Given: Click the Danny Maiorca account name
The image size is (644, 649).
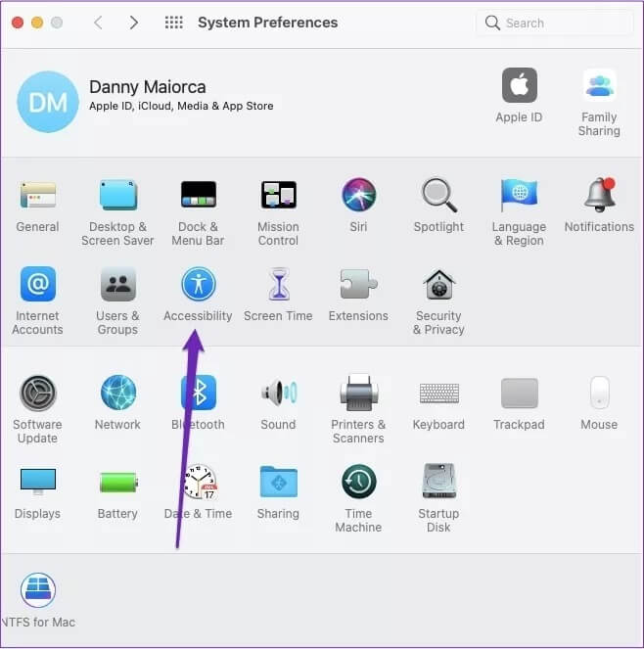Looking at the screenshot, I should point(148,87).
